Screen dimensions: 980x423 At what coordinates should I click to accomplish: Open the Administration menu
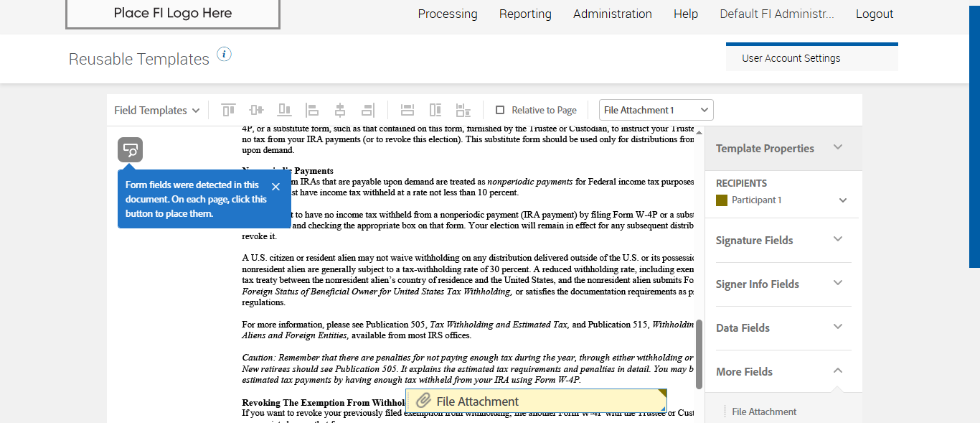pos(613,14)
